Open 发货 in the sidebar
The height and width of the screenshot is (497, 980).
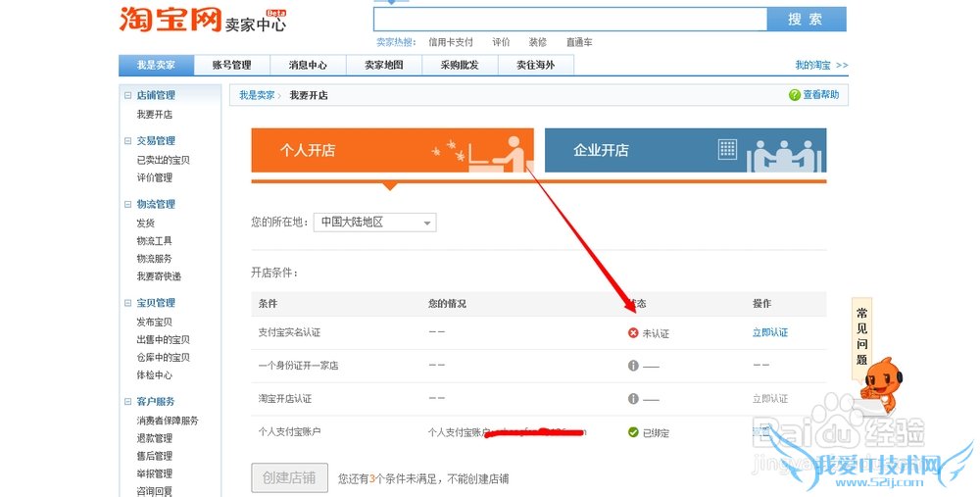146,224
